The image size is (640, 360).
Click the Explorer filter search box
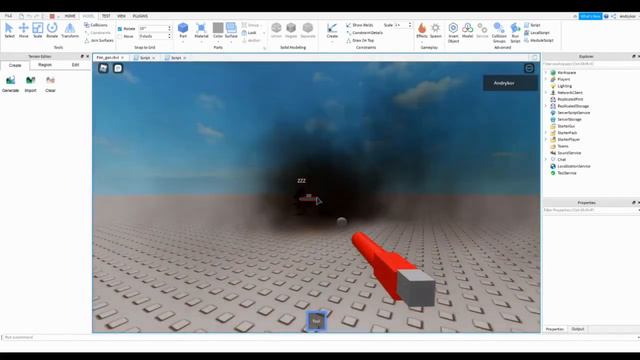(590, 64)
